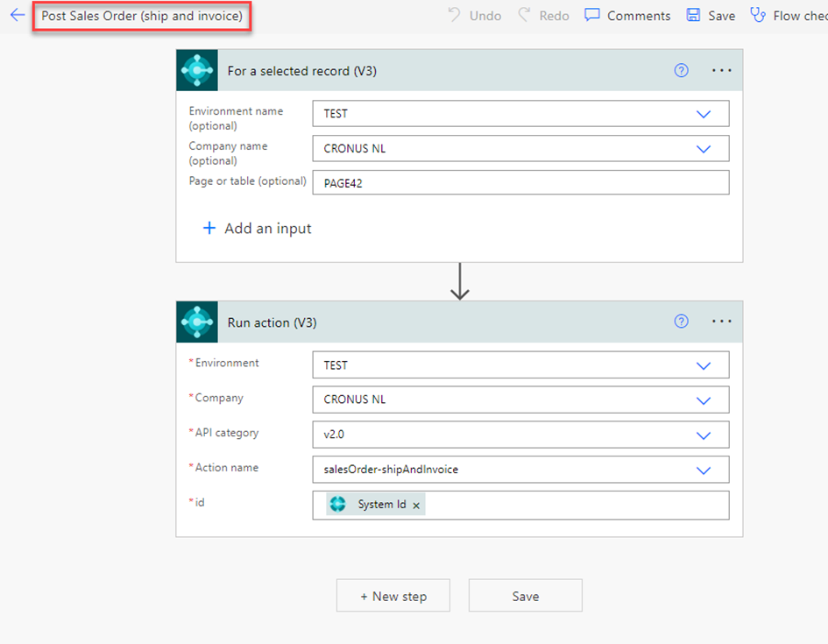The width and height of the screenshot is (828, 644).
Task: Click the Page or table field PAGE42
Action: pyautogui.click(x=520, y=182)
